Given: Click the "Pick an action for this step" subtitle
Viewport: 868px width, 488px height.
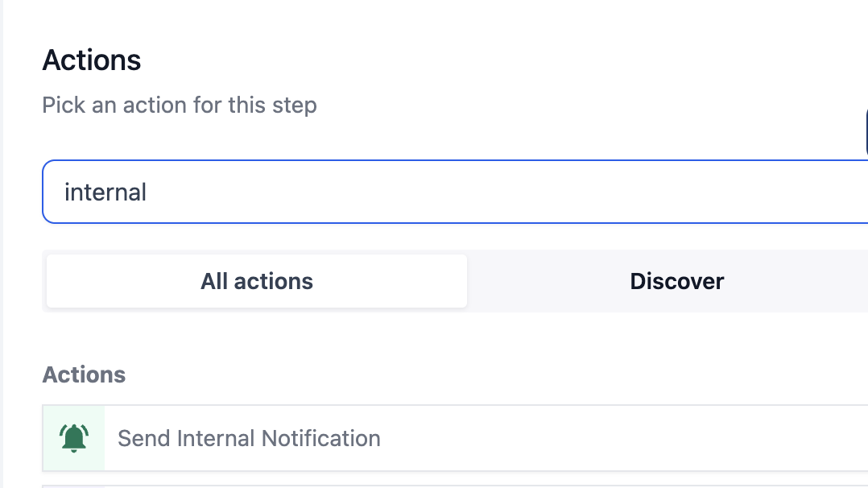Looking at the screenshot, I should click(x=180, y=105).
